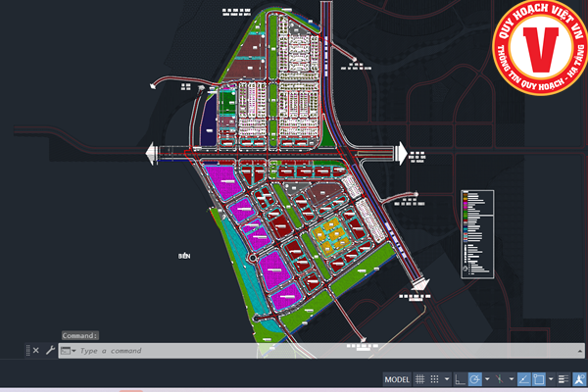Viewport: 588px width, 392px height.
Task: Enable Ortho mode in status bar
Action: pos(461,379)
